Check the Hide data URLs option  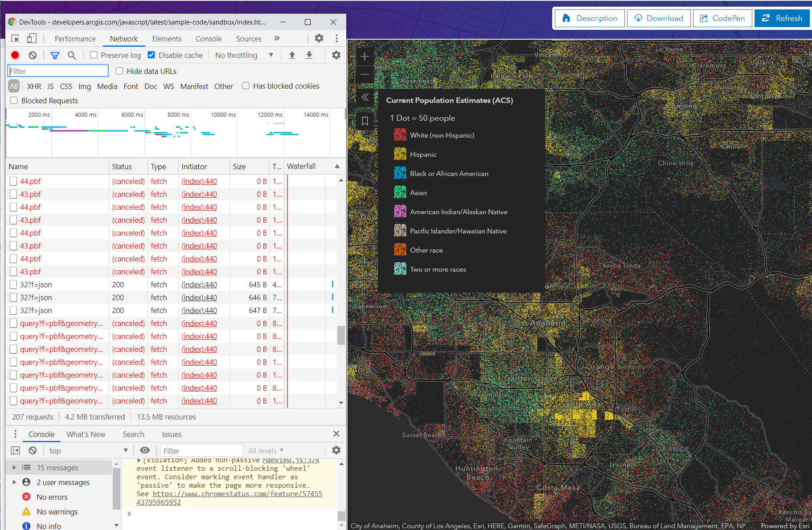click(119, 71)
